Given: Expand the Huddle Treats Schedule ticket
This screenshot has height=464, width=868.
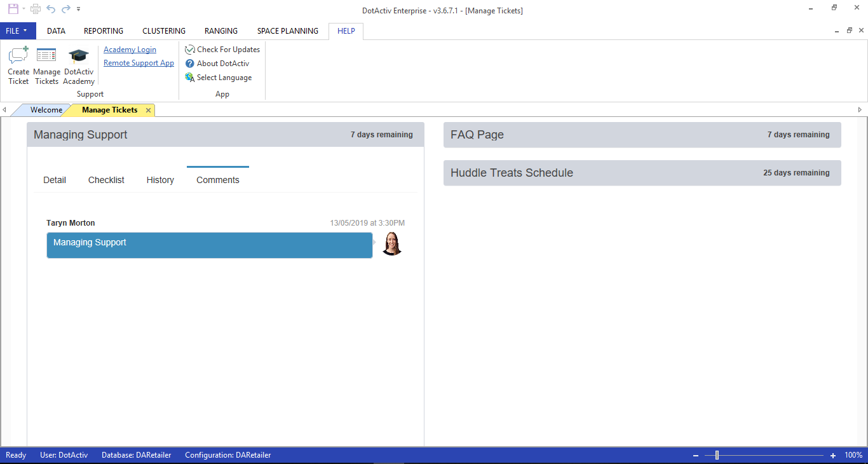Looking at the screenshot, I should coord(642,173).
